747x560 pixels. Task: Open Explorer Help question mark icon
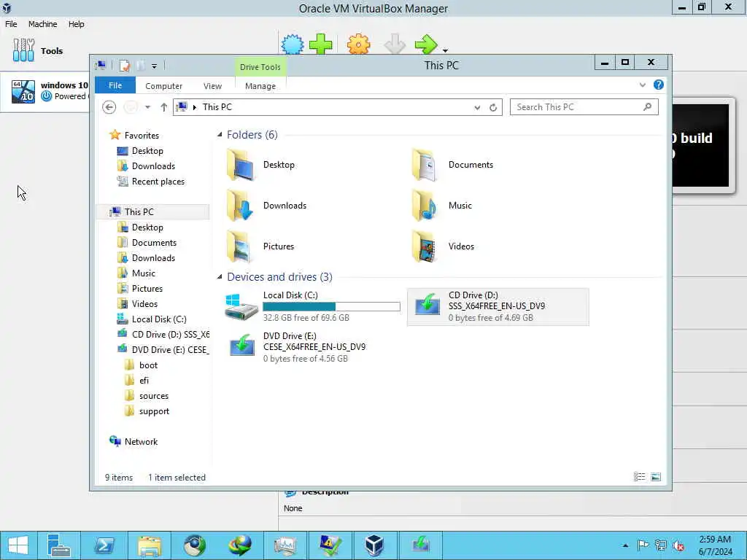659,85
